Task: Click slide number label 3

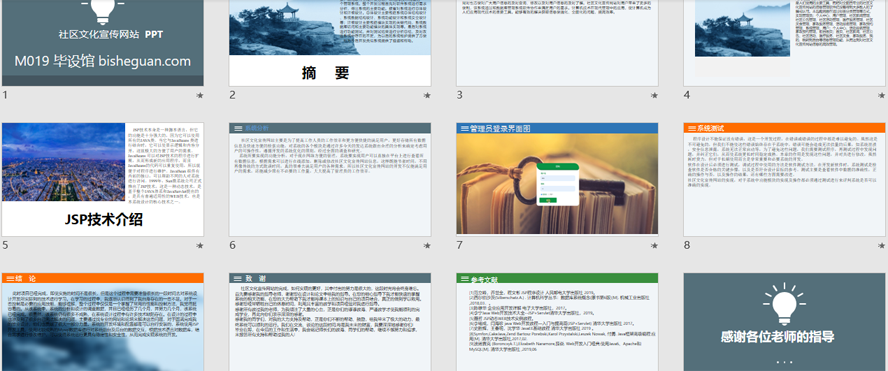Action: pyautogui.click(x=460, y=95)
